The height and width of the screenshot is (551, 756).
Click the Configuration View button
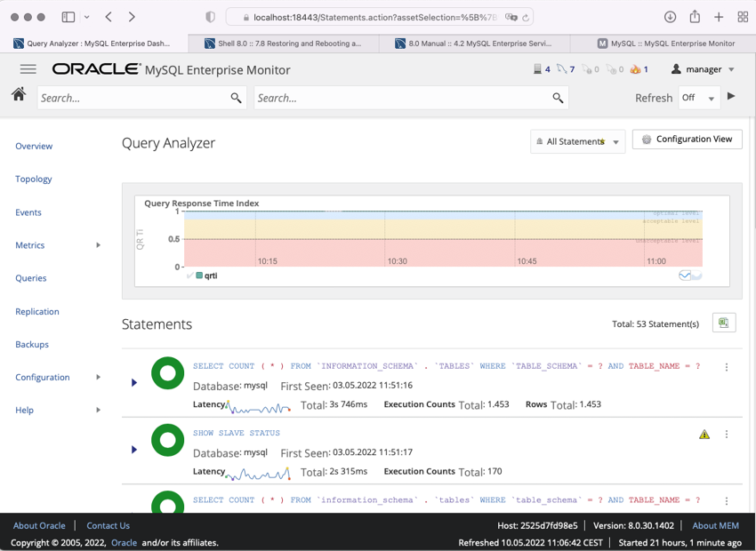click(687, 140)
